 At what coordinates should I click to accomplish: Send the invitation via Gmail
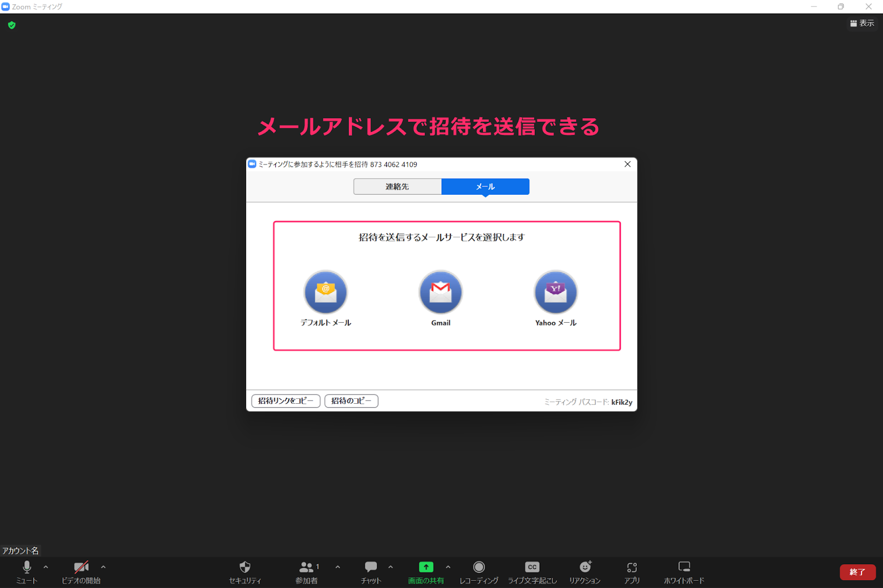(440, 292)
